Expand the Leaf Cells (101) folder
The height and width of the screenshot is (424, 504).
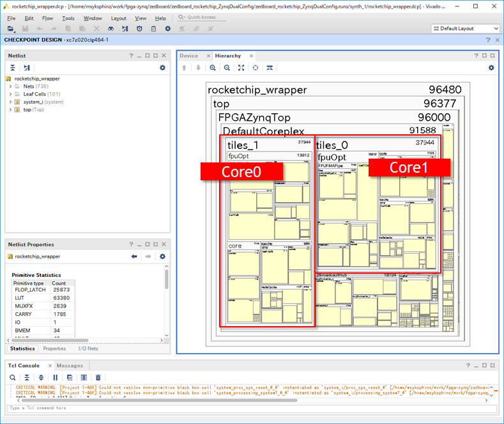10,94
